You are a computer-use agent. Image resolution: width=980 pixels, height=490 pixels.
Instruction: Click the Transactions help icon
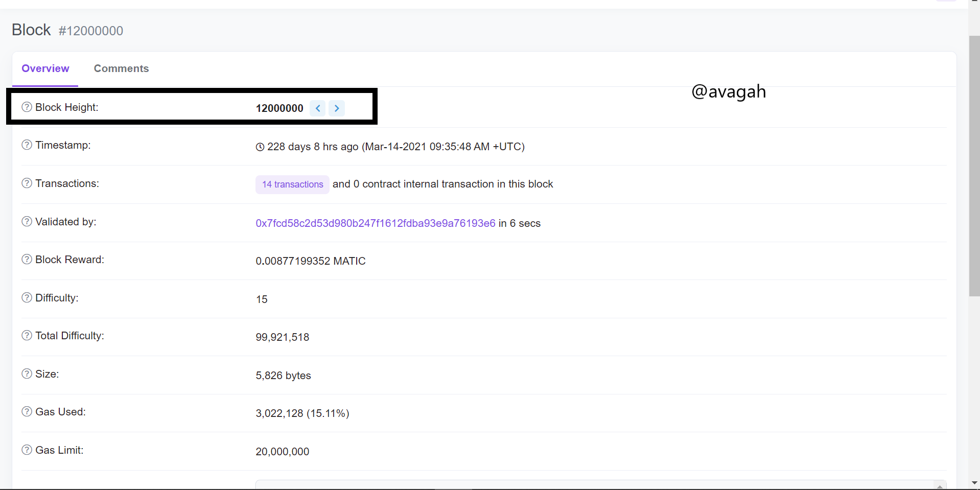point(27,183)
